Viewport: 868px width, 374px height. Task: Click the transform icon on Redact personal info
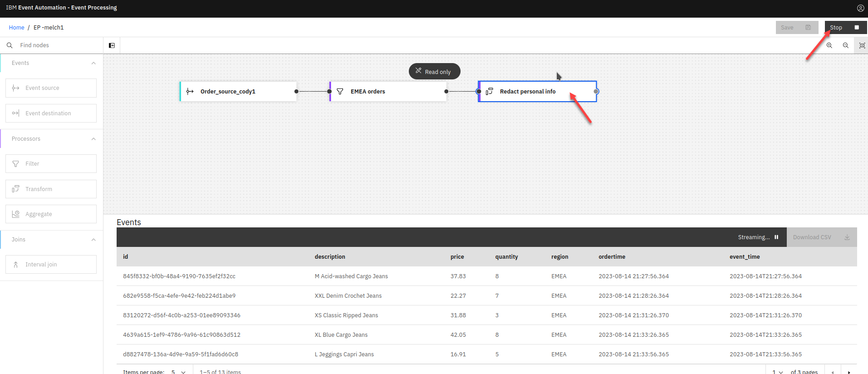(489, 92)
